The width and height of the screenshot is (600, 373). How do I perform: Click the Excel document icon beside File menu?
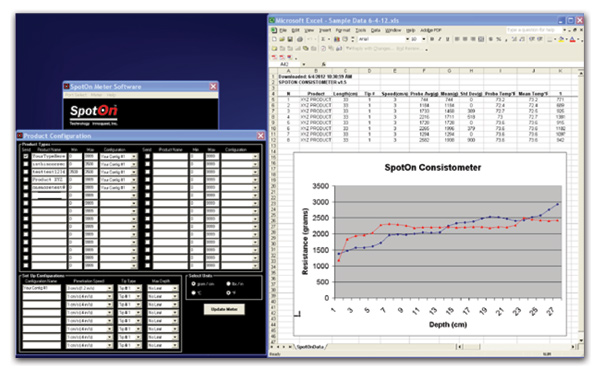click(x=274, y=30)
